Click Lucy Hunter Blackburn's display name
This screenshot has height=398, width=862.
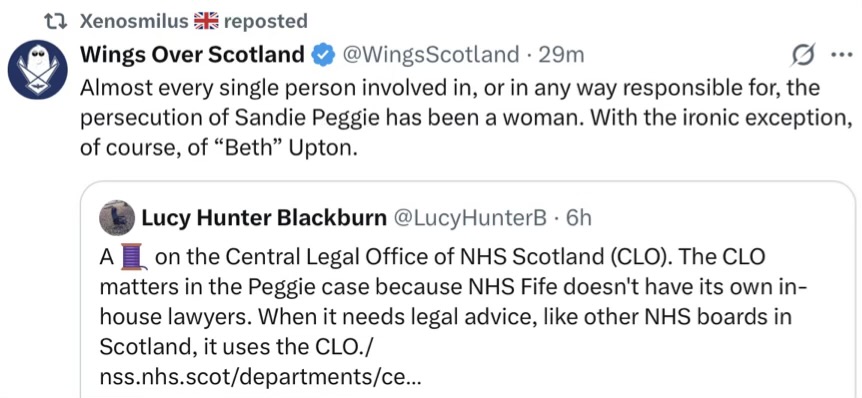(x=264, y=218)
